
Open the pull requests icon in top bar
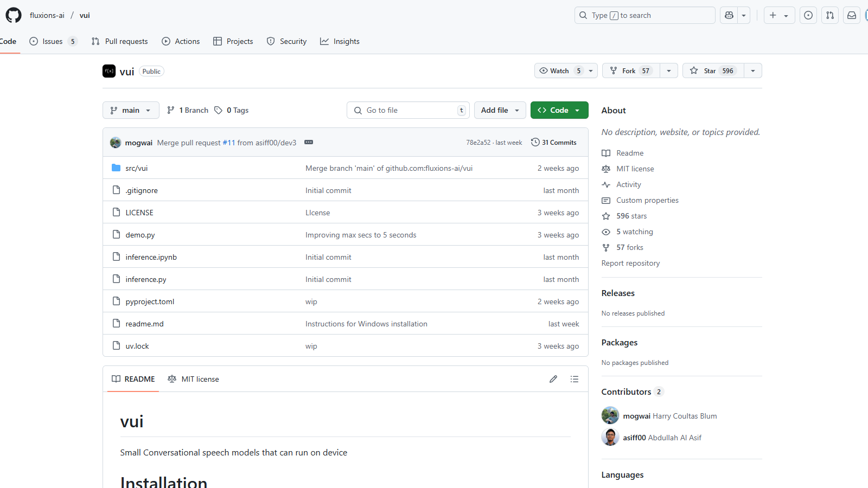829,15
